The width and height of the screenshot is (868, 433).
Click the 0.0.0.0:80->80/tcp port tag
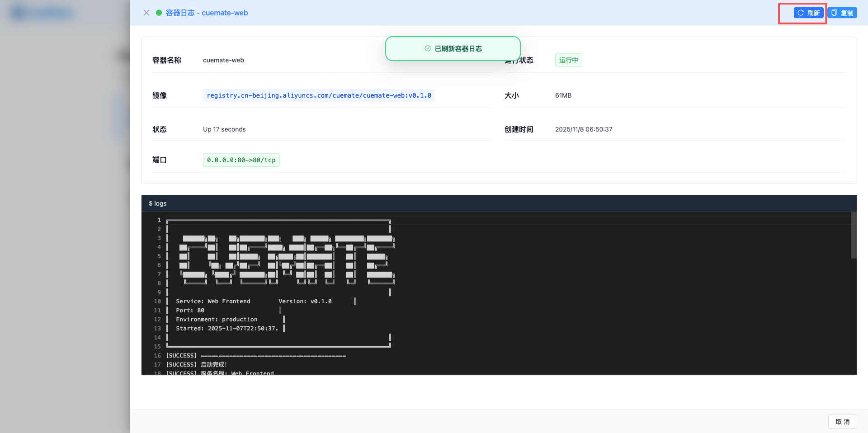pyautogui.click(x=241, y=160)
